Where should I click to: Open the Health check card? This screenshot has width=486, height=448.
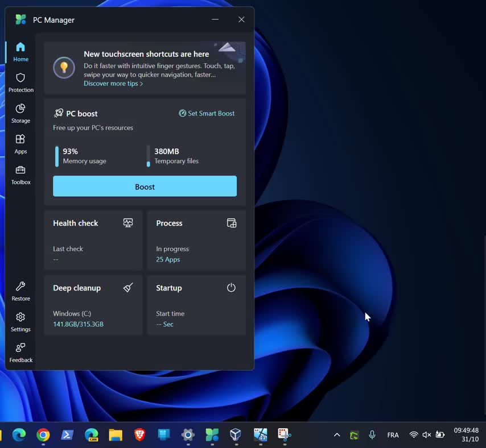(x=93, y=240)
